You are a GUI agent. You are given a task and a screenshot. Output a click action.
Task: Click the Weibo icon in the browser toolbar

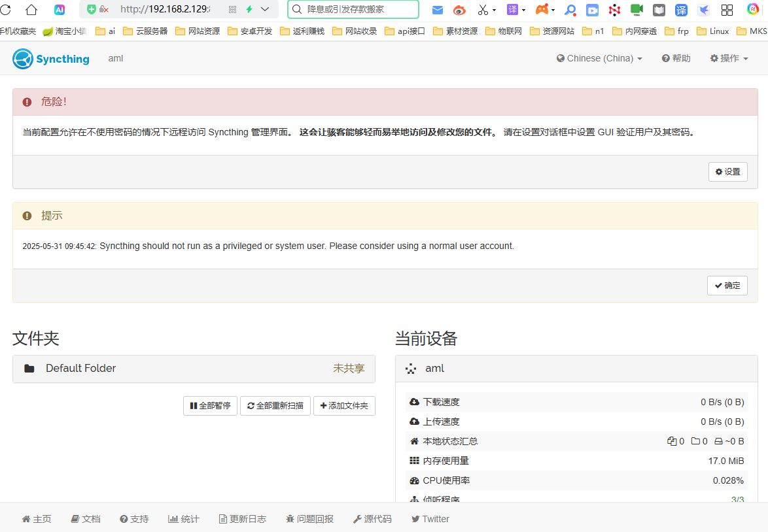coord(459,10)
